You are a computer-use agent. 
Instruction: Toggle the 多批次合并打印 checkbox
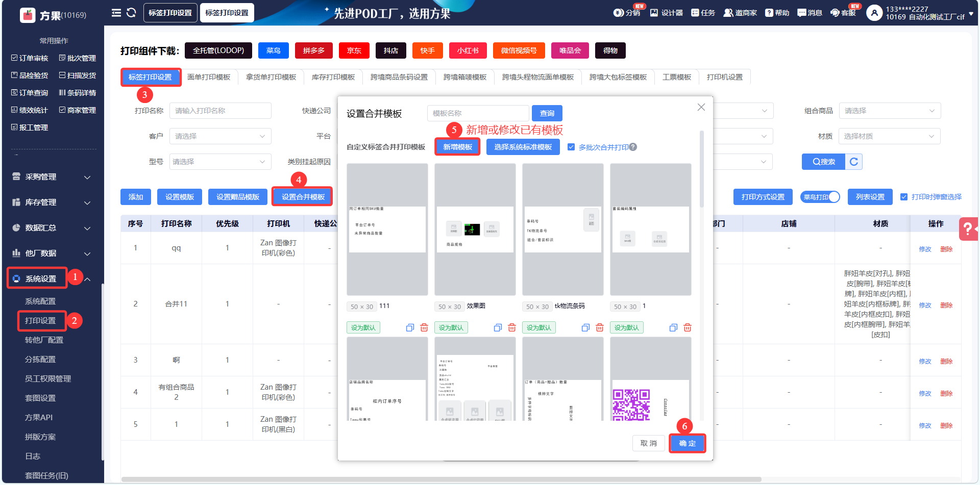pos(571,147)
